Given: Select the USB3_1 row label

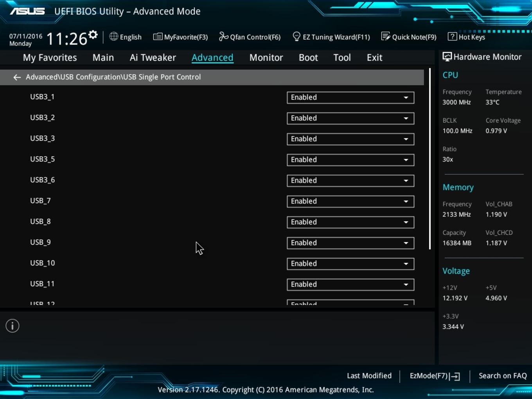Looking at the screenshot, I should [x=42, y=97].
